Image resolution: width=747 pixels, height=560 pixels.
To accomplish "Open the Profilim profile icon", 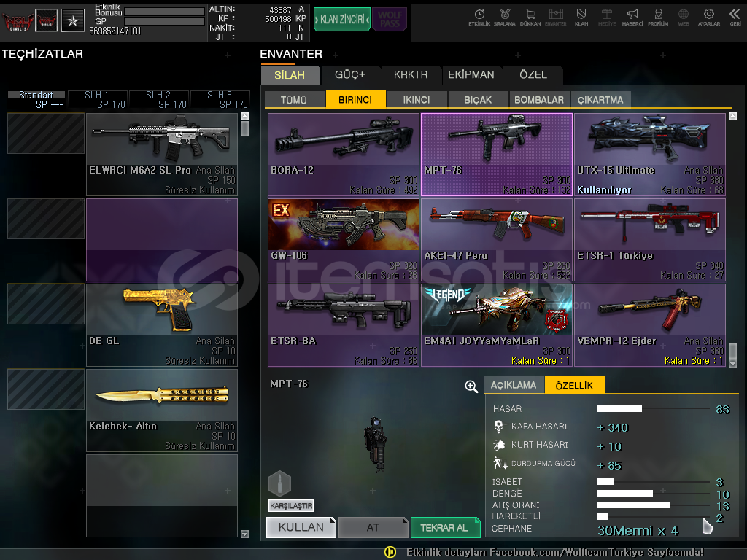I will pyautogui.click(x=658, y=17).
